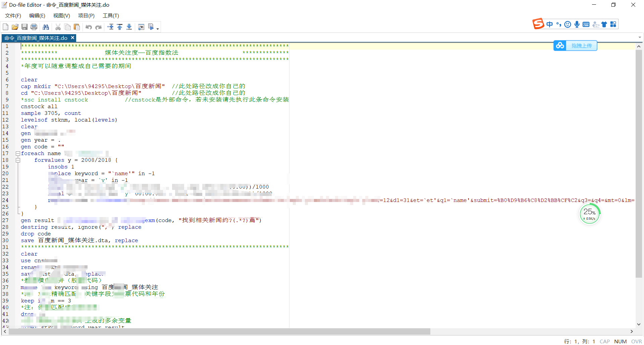Open the Sogou toolbox grid

pyautogui.click(x=613, y=24)
